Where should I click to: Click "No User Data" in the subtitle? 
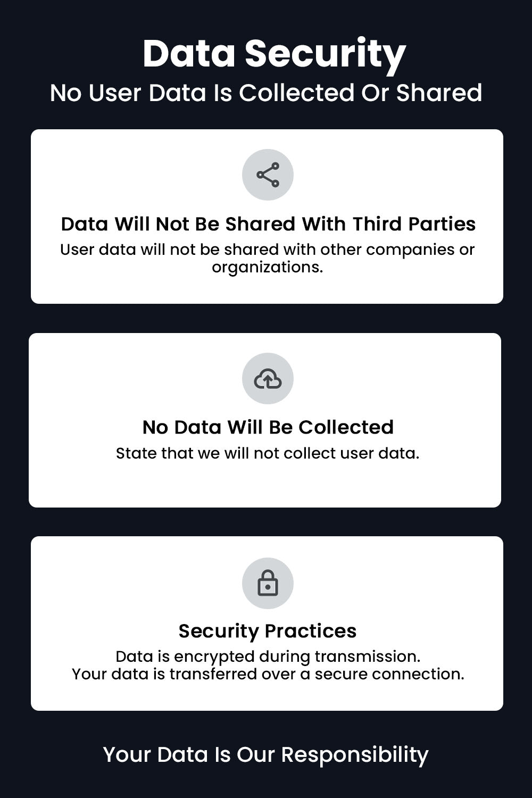(x=128, y=93)
